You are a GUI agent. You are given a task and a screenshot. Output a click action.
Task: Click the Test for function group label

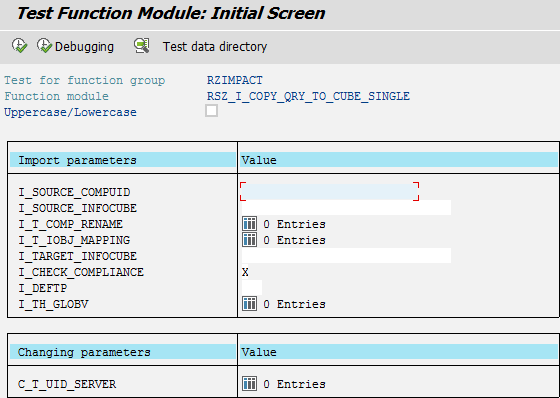click(x=85, y=80)
